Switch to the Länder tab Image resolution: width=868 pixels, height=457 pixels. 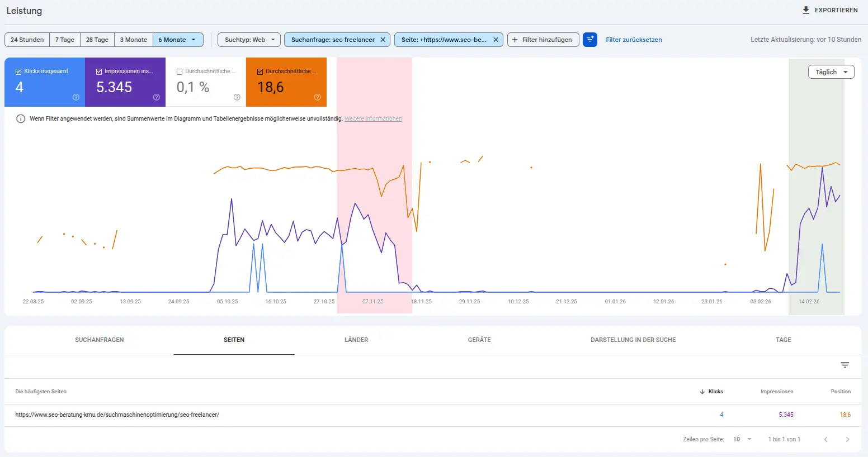point(356,340)
